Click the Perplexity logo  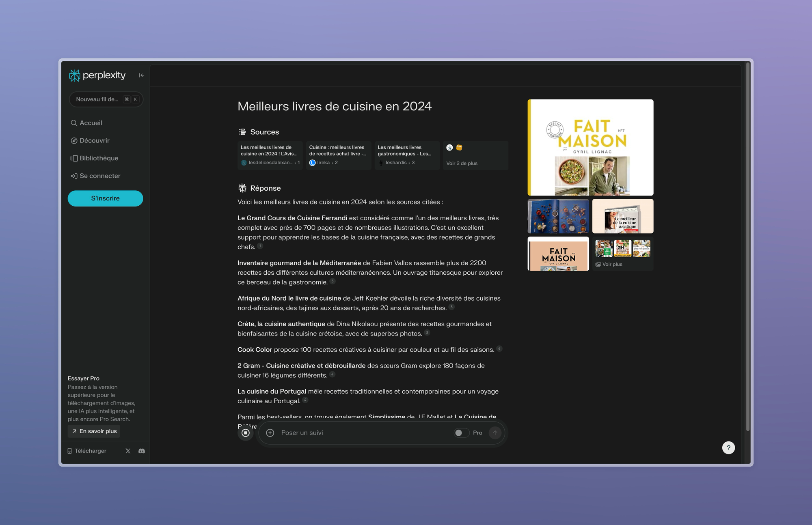pos(97,75)
